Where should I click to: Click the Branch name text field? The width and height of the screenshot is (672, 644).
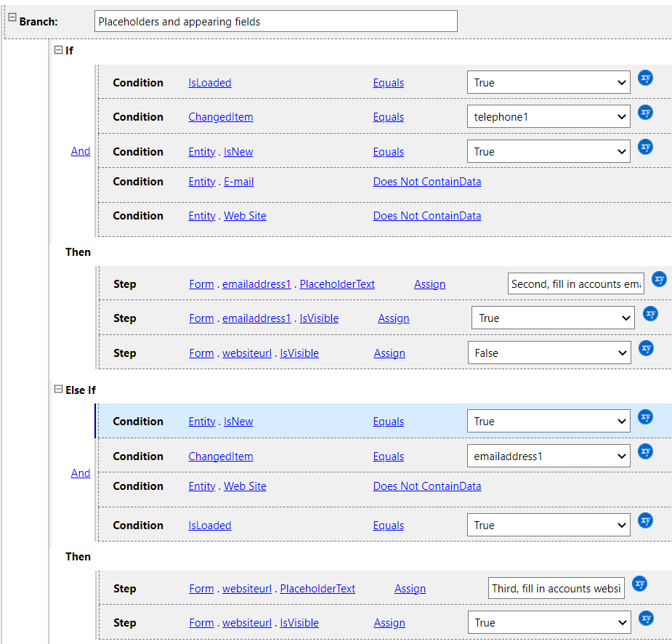click(x=276, y=22)
